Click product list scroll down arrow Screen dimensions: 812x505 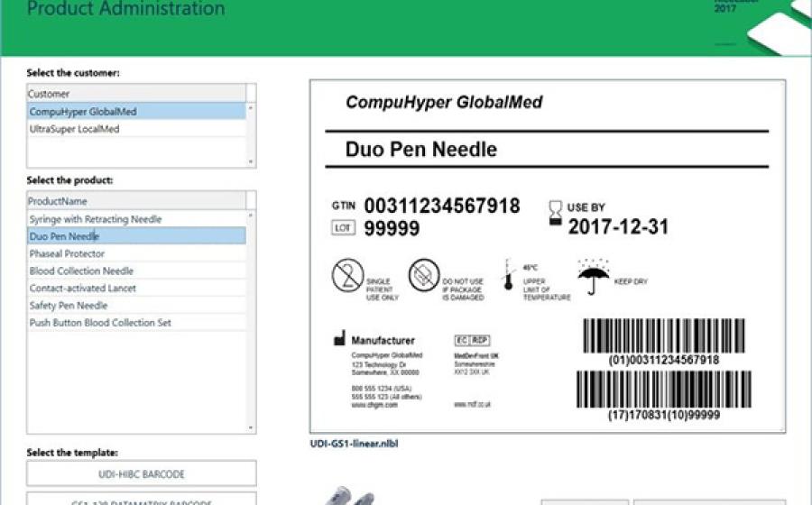tap(251, 428)
